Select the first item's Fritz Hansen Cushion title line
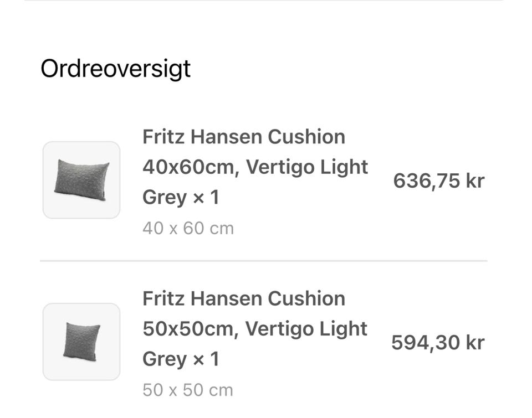 tap(244, 137)
